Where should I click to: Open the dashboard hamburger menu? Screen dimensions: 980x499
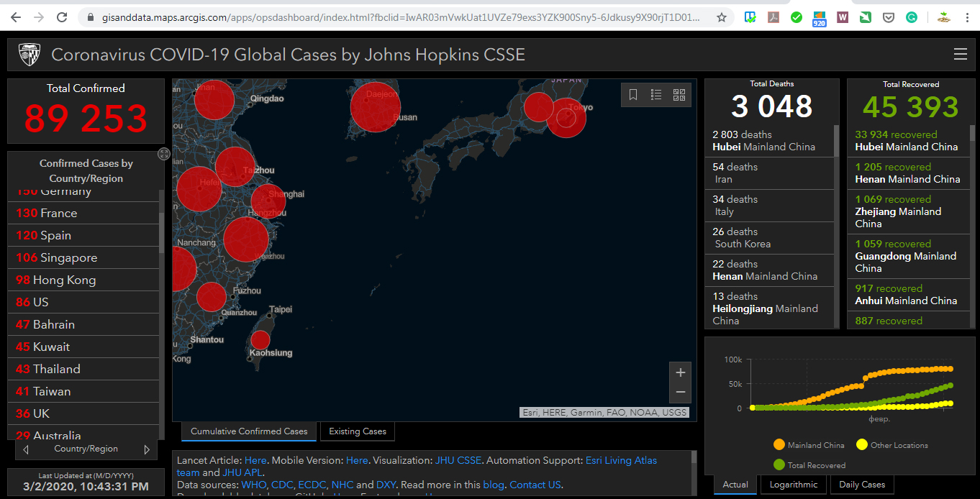point(960,54)
